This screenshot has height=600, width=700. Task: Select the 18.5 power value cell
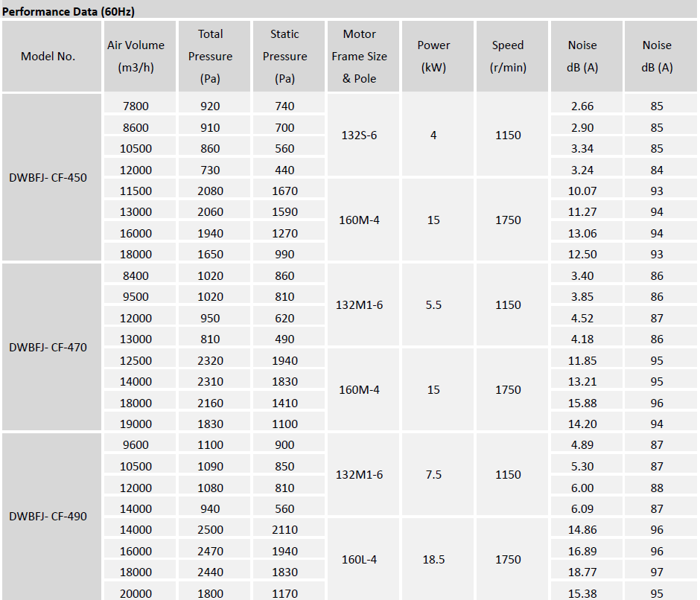[433, 559]
